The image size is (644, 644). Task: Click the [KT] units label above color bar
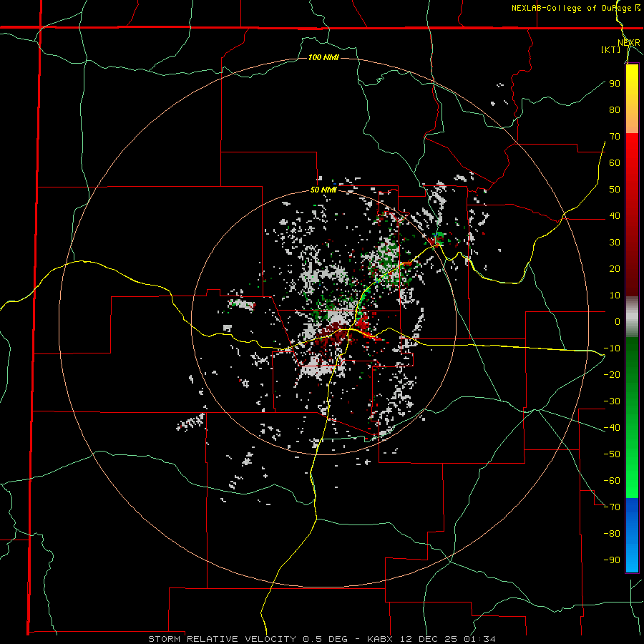611,49
